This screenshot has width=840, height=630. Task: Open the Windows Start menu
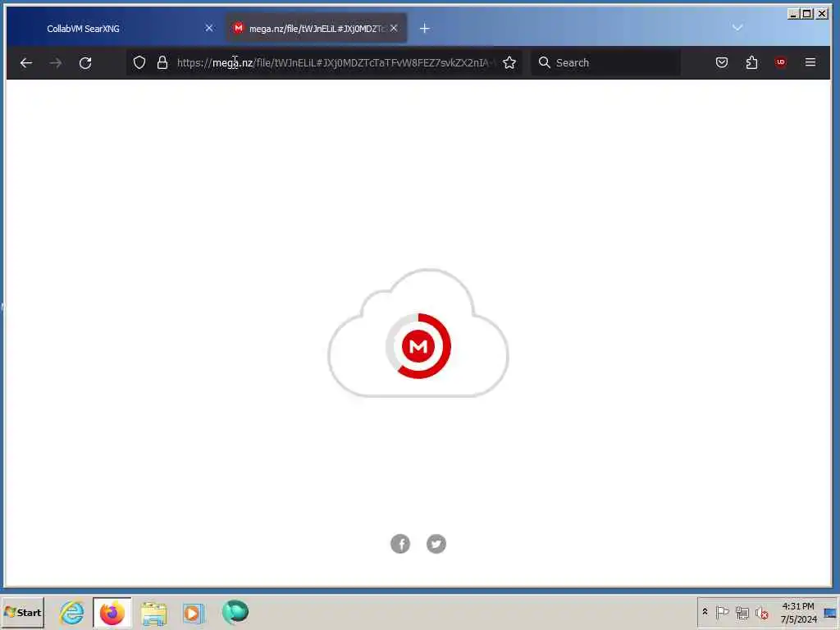pyautogui.click(x=22, y=612)
